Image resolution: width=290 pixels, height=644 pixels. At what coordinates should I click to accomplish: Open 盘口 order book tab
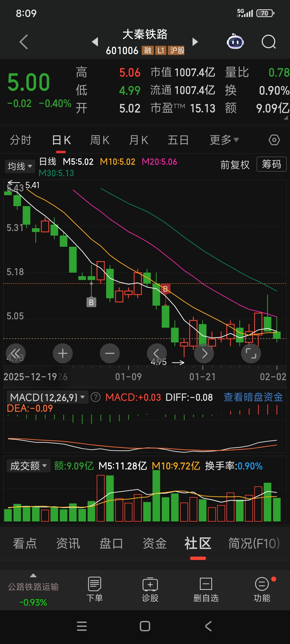coord(111,544)
